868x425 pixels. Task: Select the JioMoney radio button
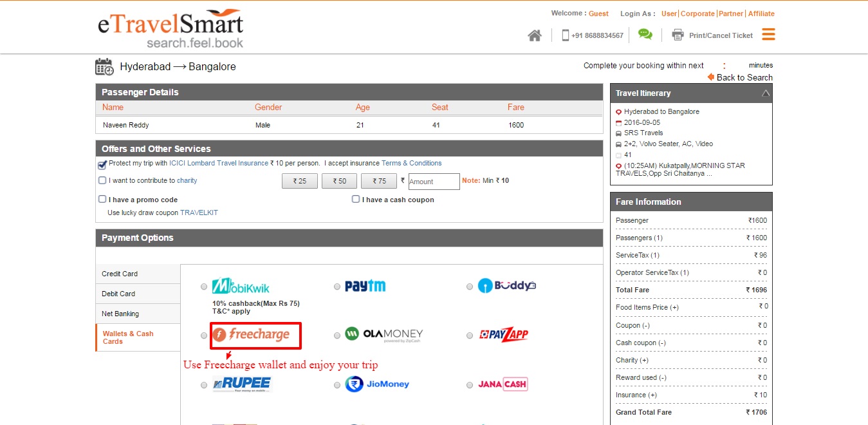click(x=337, y=385)
